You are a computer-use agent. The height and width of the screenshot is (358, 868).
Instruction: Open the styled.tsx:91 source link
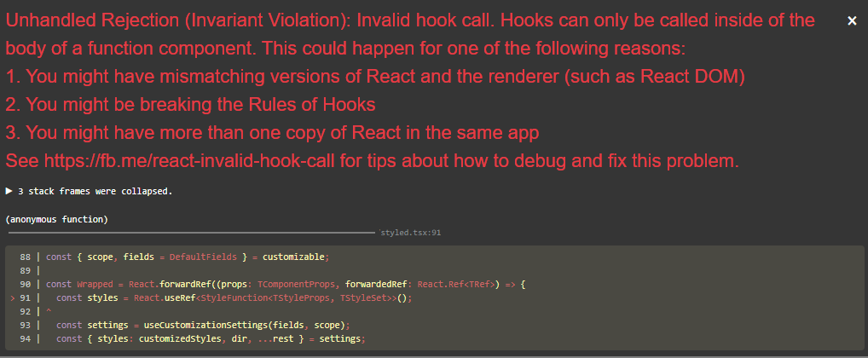[x=411, y=233]
